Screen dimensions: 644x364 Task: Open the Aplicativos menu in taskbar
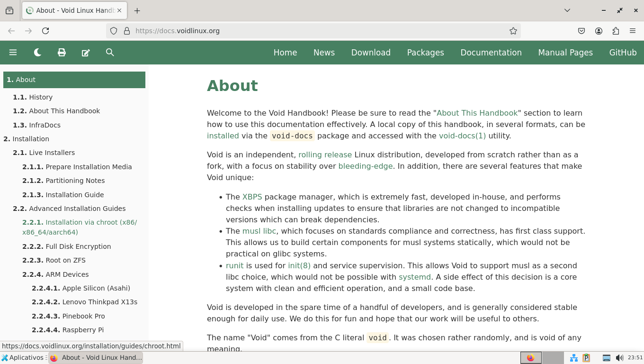coord(23,358)
